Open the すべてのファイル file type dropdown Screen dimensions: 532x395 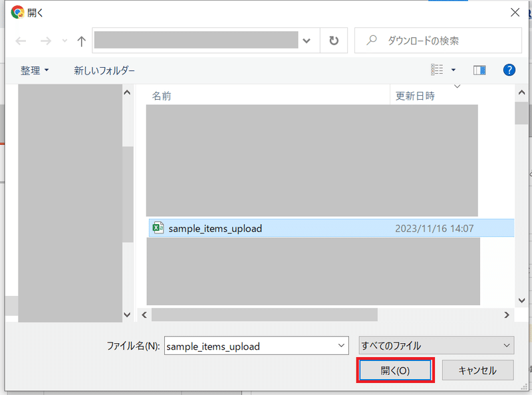click(437, 345)
